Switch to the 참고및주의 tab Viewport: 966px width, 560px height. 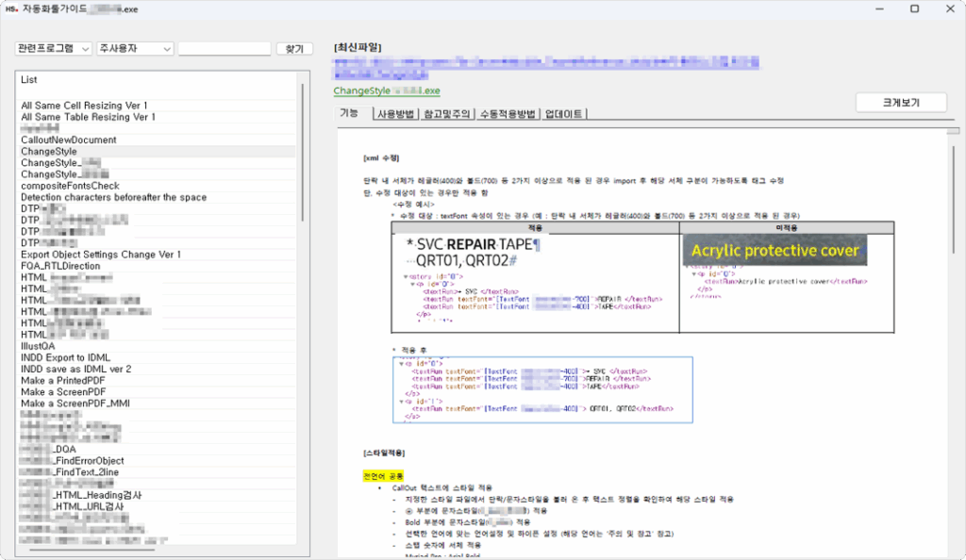[447, 114]
